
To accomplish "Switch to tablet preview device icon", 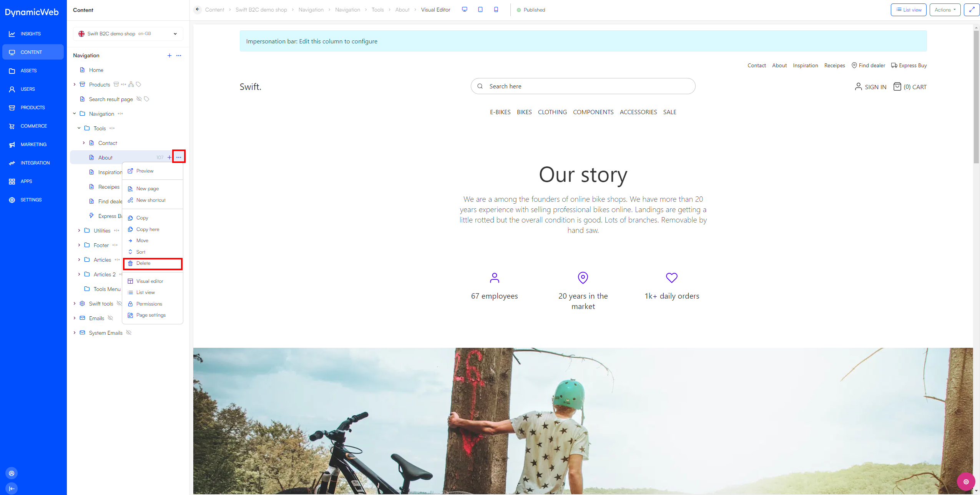I will pos(480,10).
